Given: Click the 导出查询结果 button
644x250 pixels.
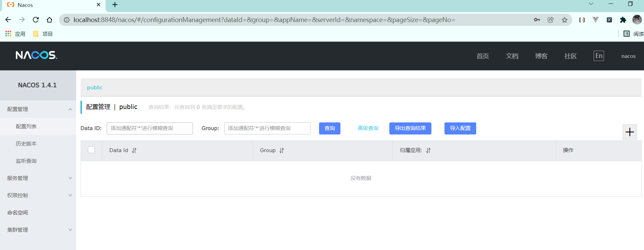Looking at the screenshot, I should click(410, 128).
